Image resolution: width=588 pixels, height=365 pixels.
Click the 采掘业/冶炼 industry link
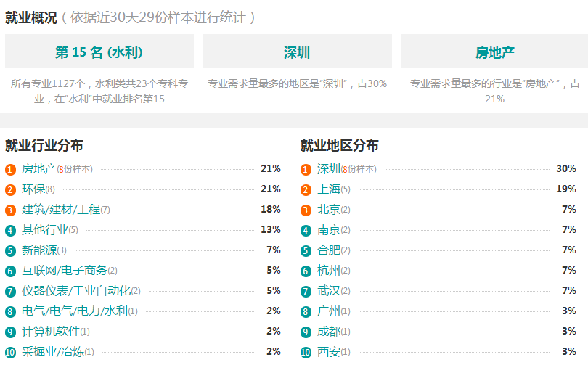53,351
